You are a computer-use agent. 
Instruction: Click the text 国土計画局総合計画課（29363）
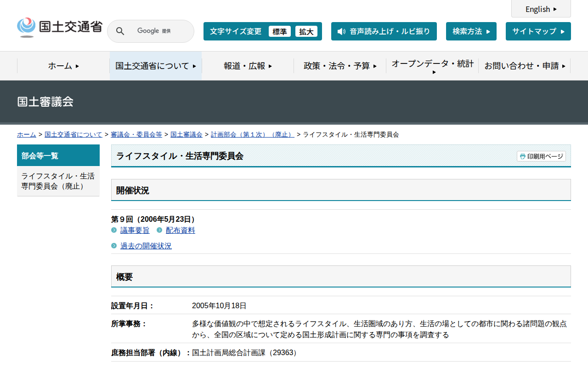point(246,352)
